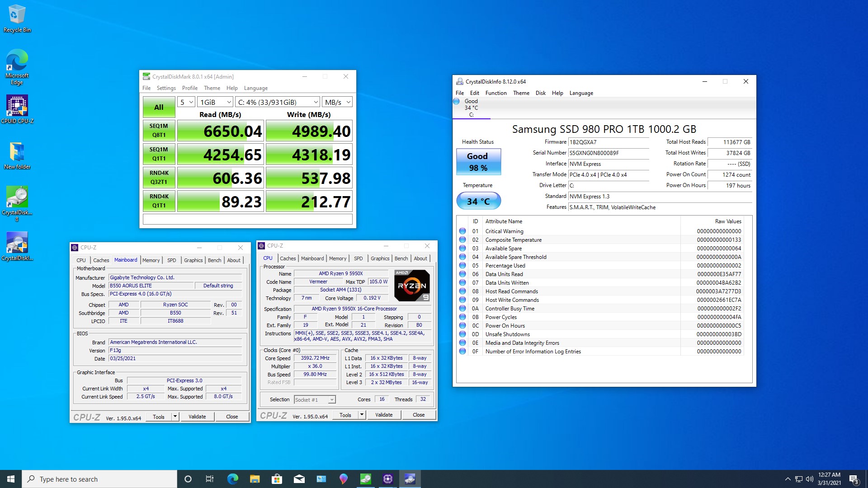Click the network tray icon
Image resolution: width=868 pixels, height=488 pixels.
pyautogui.click(x=798, y=479)
